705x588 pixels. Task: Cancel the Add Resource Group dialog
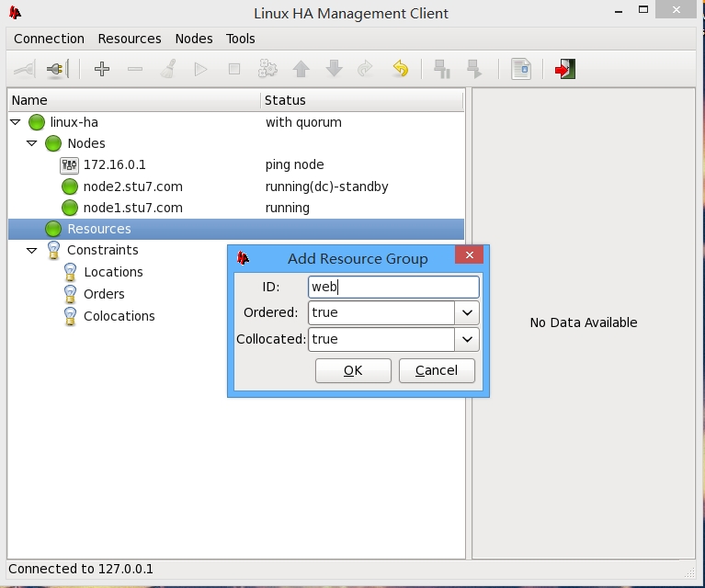[437, 370]
